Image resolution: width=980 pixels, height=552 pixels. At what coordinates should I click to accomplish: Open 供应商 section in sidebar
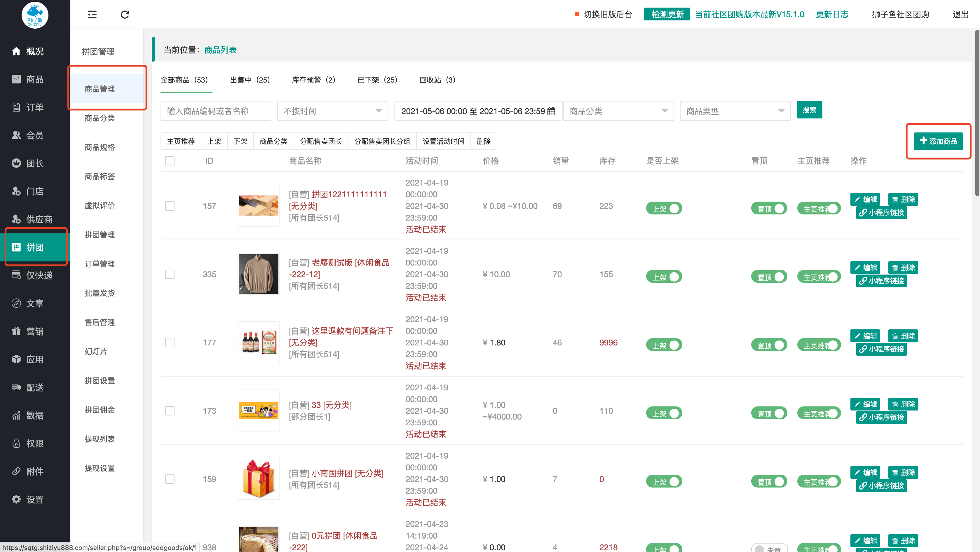click(x=35, y=219)
